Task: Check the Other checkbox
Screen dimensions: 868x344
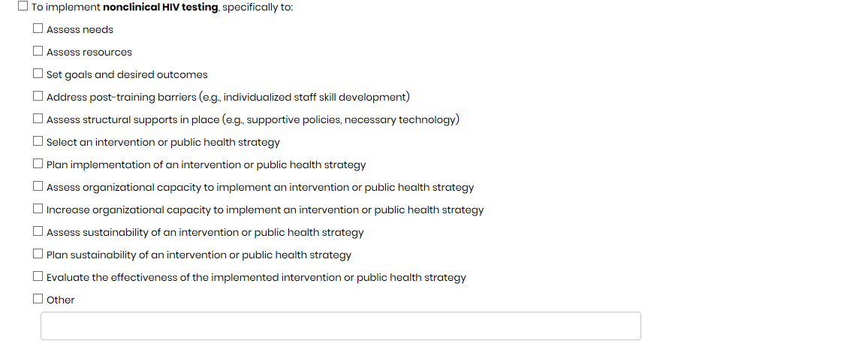Action: click(38, 299)
